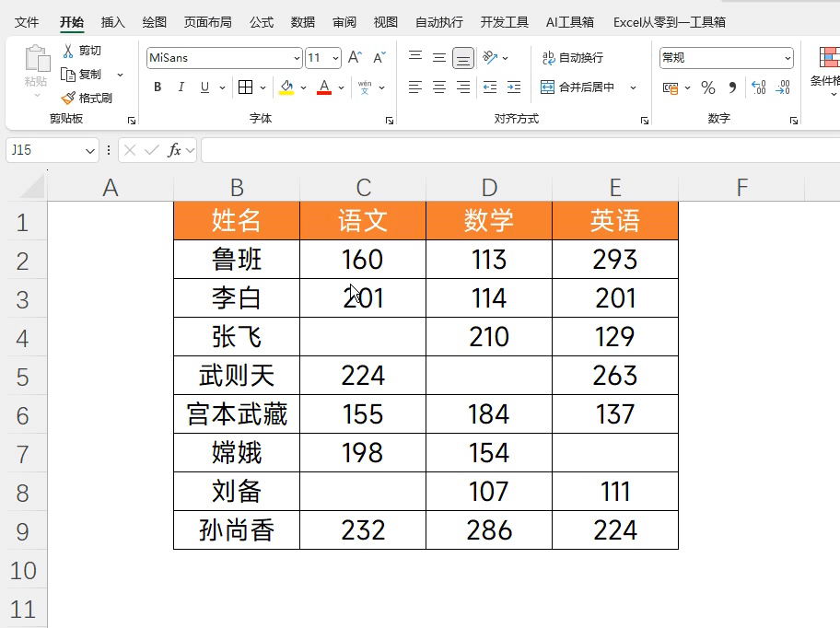Switch to the 页面布局 (Page Layout) tab
The height and width of the screenshot is (628, 840).
coord(208,22)
